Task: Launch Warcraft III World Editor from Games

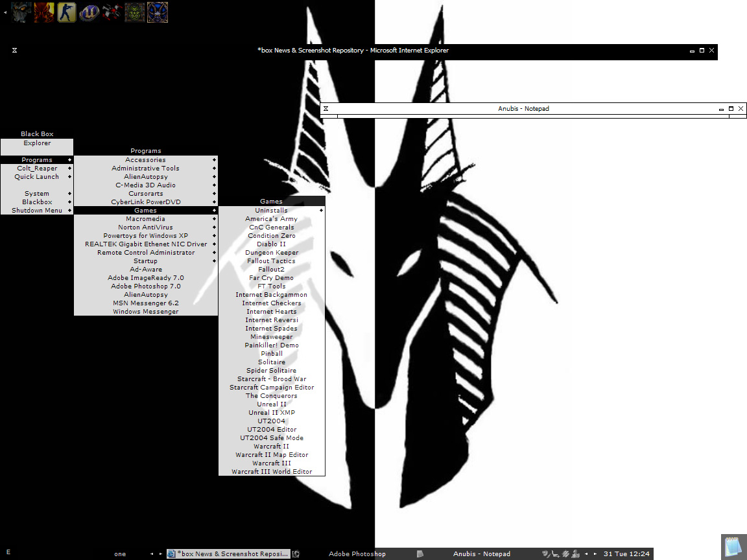Action: [x=272, y=472]
